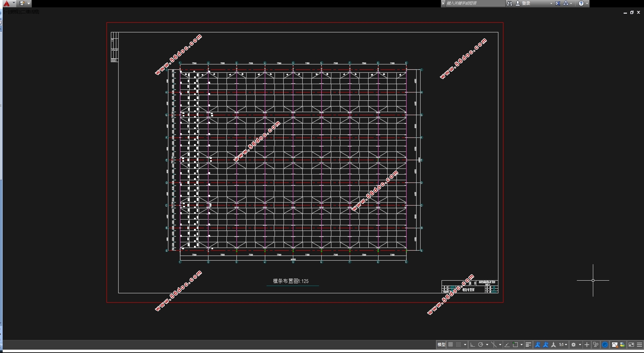Expand the application menu arrow beside logo
The image size is (644, 353).
coord(14,3)
